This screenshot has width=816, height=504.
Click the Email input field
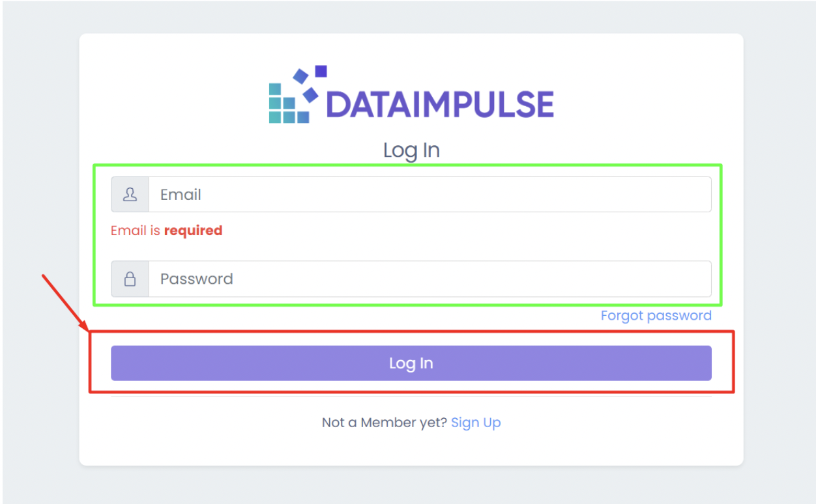click(429, 195)
